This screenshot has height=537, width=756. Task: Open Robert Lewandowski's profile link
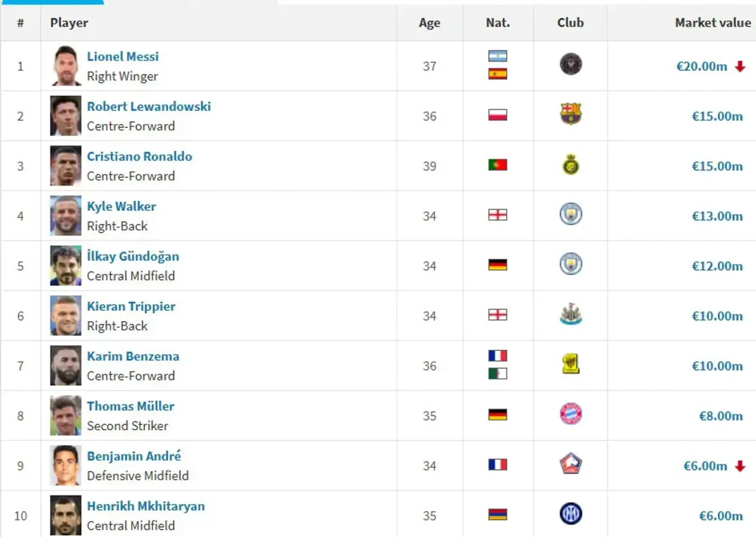(149, 107)
